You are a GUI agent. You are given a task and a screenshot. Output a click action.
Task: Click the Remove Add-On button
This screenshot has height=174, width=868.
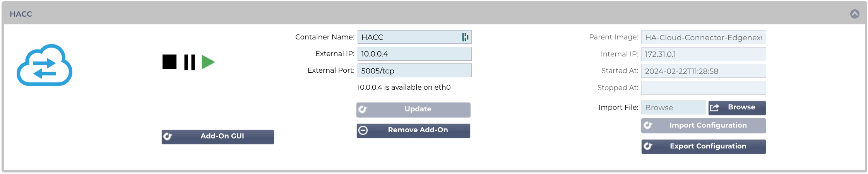click(x=413, y=131)
